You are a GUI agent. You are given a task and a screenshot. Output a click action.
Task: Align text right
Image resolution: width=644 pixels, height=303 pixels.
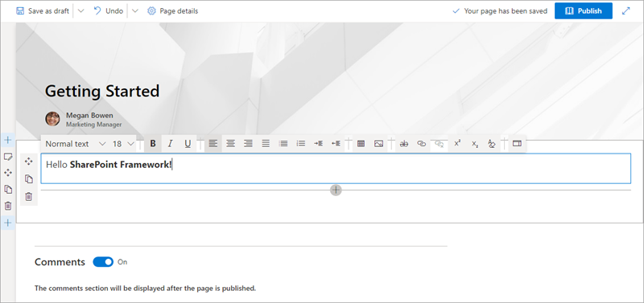point(248,144)
